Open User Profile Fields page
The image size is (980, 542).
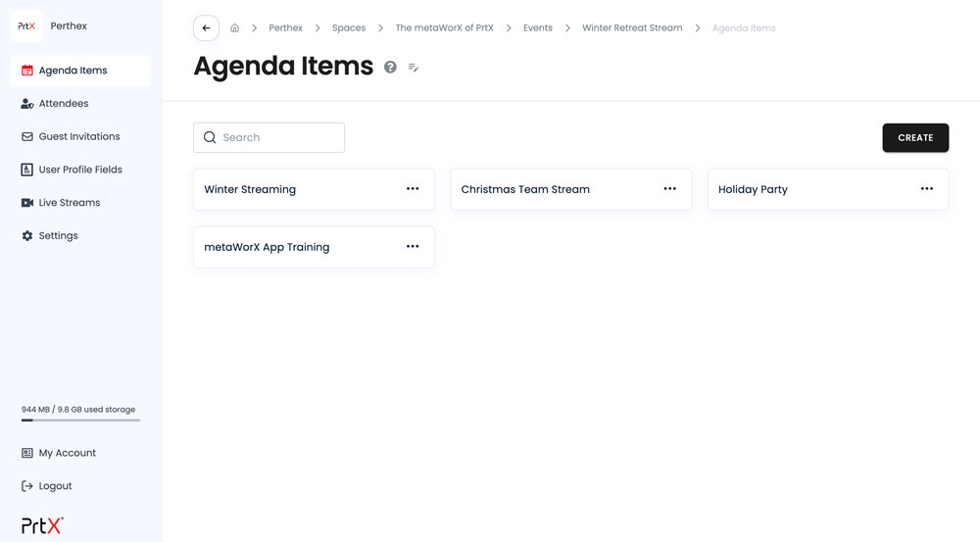click(x=80, y=170)
